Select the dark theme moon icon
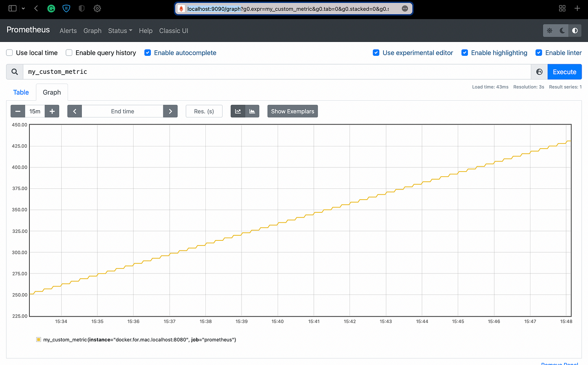588x365 pixels. 562,31
